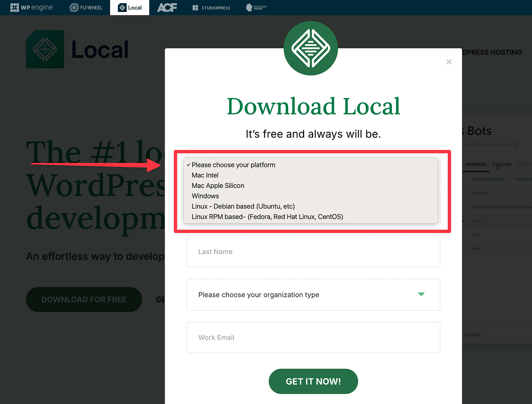This screenshot has width=532, height=404.
Task: Click the WP Engine logo in top bar
Action: 32,7
